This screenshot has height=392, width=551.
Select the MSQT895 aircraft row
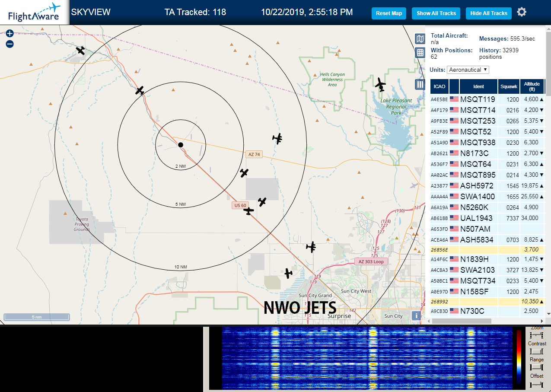tap(487, 175)
